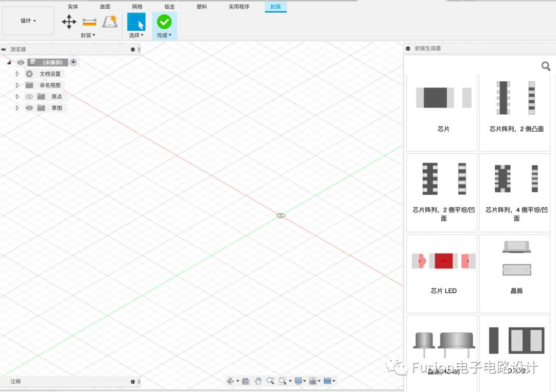Screen dimensions: 556x392
Task: Expand the 文档设置 tree node
Action: (17, 74)
